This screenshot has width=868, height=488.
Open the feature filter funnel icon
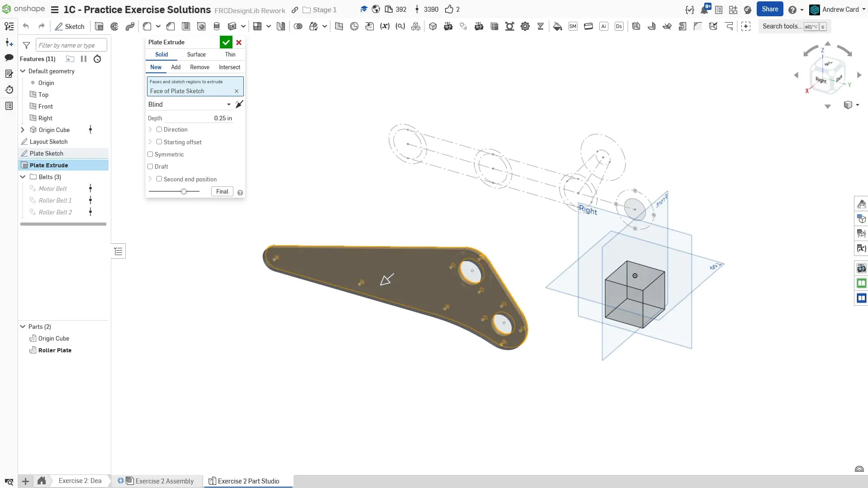(x=27, y=45)
